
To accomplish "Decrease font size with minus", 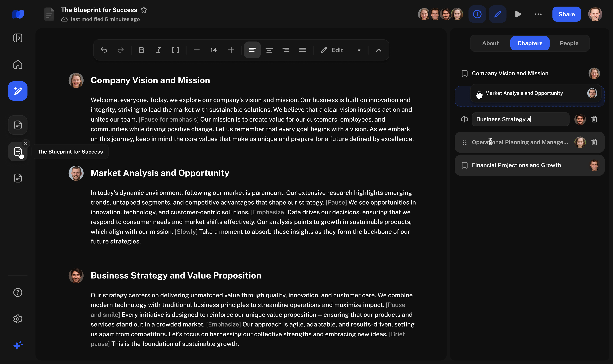I will pos(197,50).
